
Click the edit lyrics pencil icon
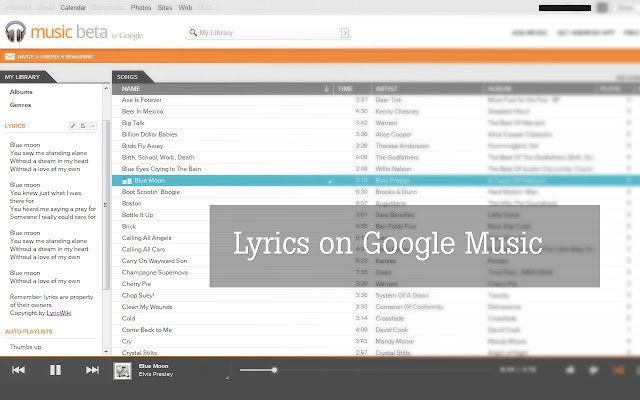pyautogui.click(x=73, y=126)
